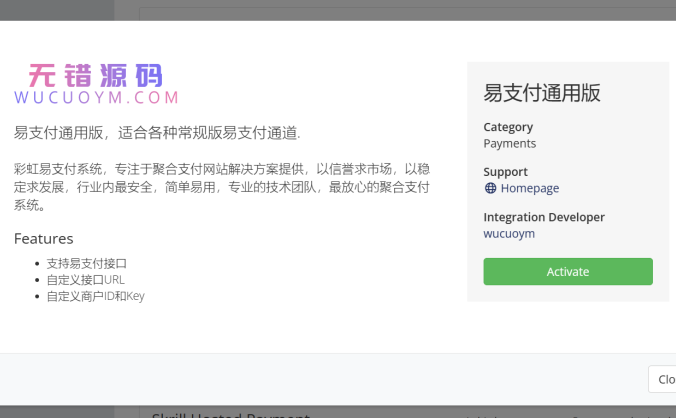This screenshot has height=418, width=676.
Task: Select the Category label text
Action: coord(508,127)
